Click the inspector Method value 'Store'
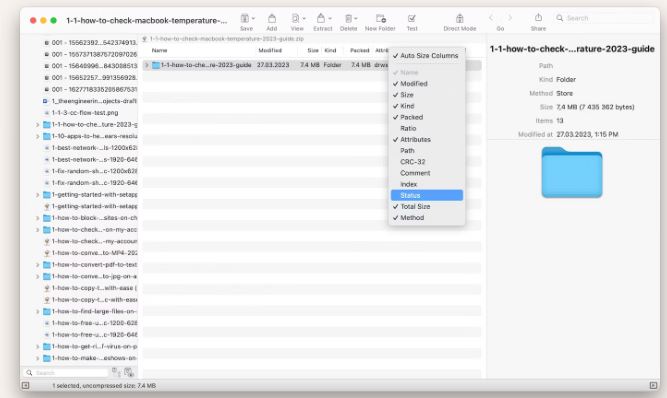This screenshot has width=667, height=398. point(564,93)
